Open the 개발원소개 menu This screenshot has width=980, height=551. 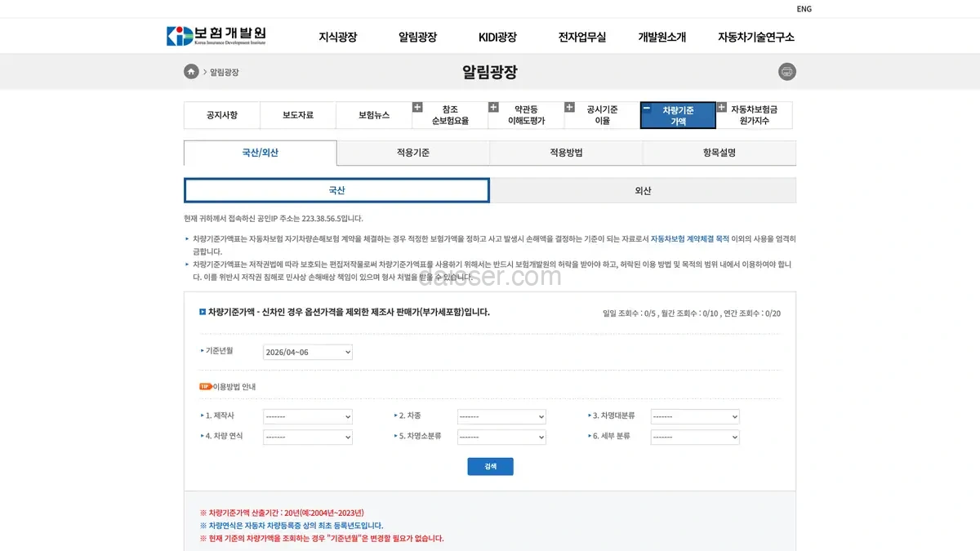coord(662,37)
